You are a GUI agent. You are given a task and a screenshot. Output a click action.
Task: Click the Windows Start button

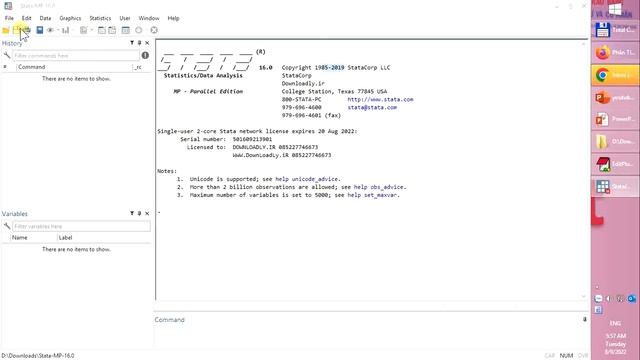tap(615, 9)
